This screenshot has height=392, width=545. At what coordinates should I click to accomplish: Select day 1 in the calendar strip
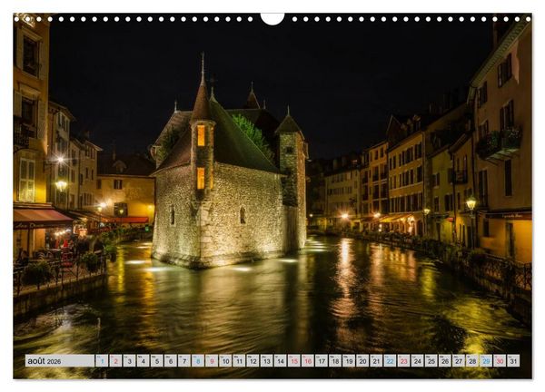click(102, 361)
